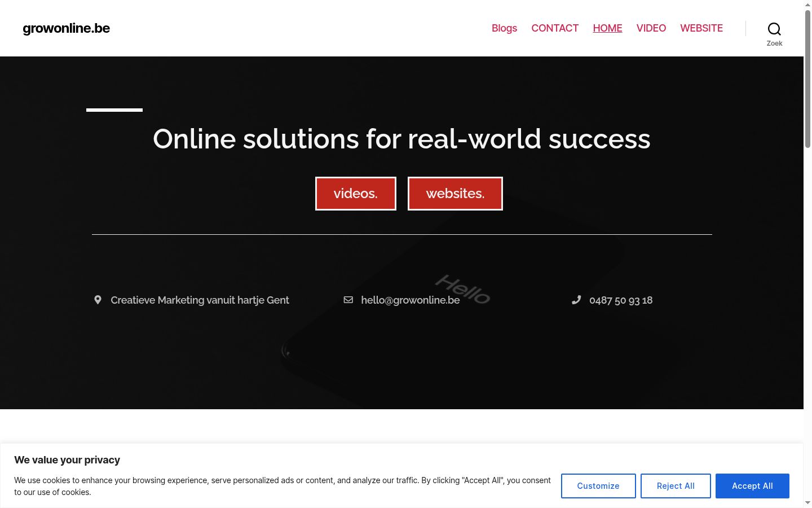The width and height of the screenshot is (812, 508).
Task: Click the envelope email icon
Action: (x=348, y=300)
